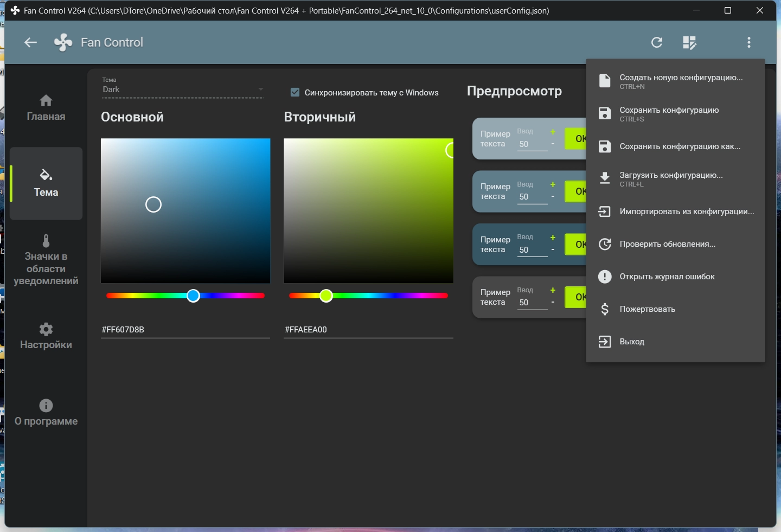781x532 pixels.
Task: Open the edit layout icon in header
Action: click(x=689, y=42)
